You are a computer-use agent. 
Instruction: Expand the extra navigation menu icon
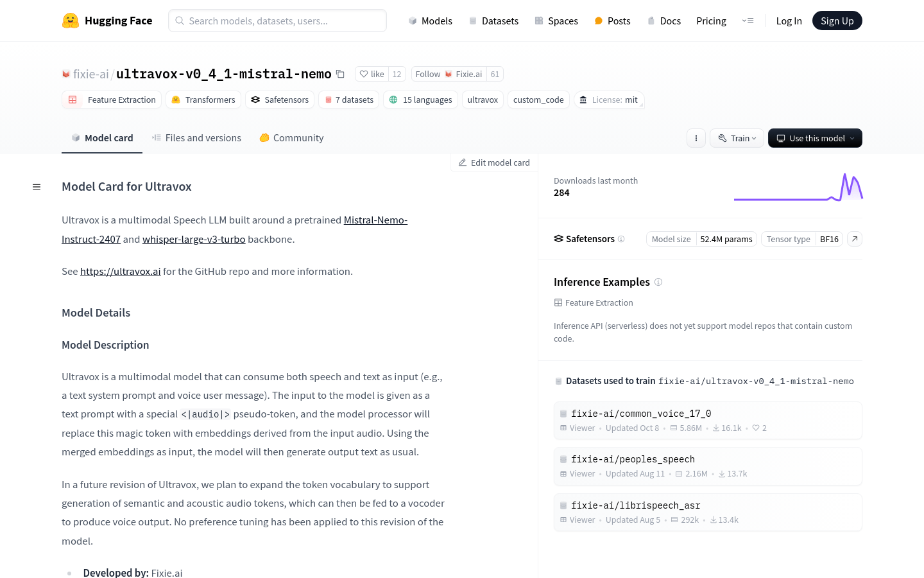click(x=748, y=21)
